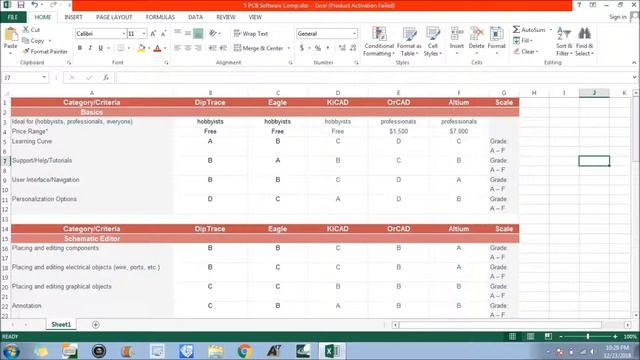Image resolution: width=640 pixels, height=360 pixels.
Task: Select column J header
Action: tap(594, 93)
